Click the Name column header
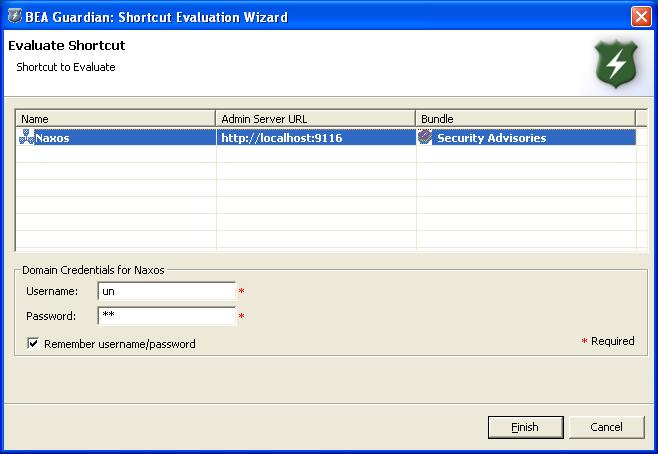Image resolution: width=658 pixels, height=454 pixels. [115, 119]
